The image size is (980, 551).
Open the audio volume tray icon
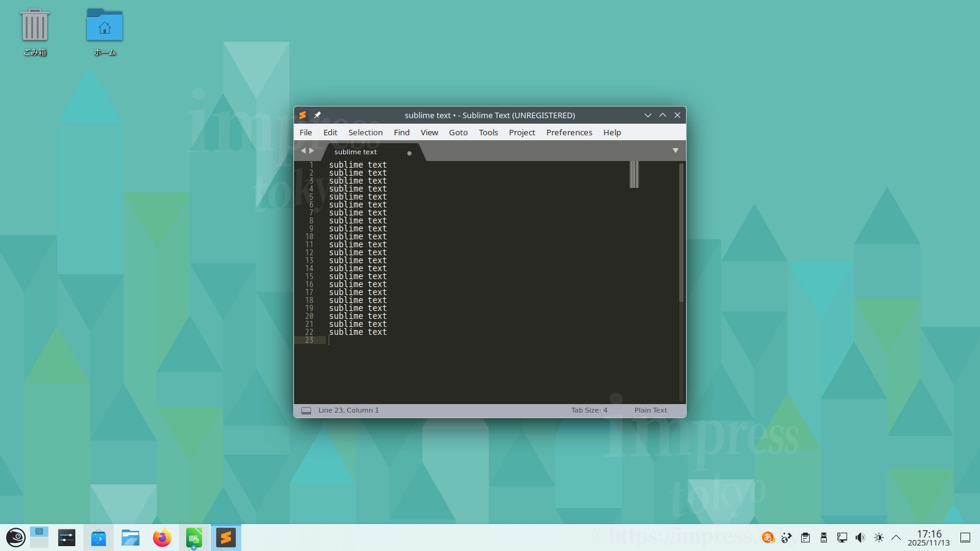tap(861, 538)
